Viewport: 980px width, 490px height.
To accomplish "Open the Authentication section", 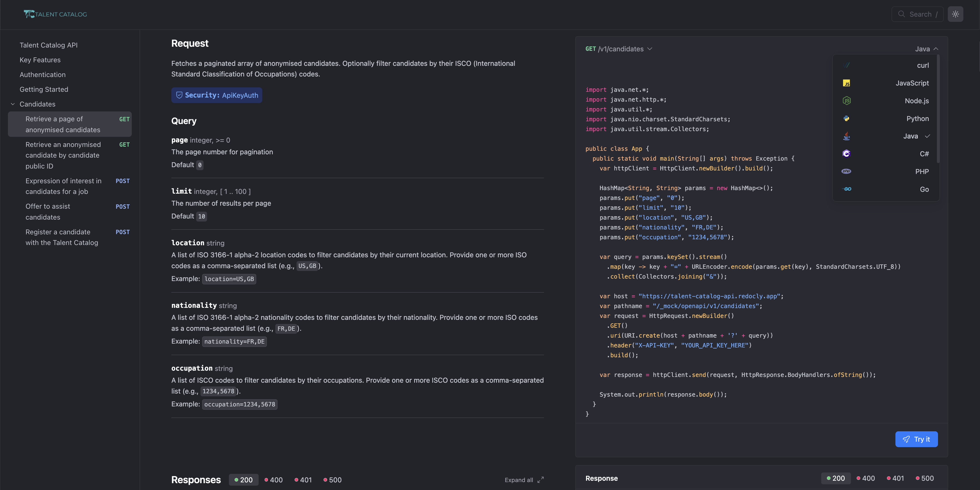I will [x=42, y=75].
